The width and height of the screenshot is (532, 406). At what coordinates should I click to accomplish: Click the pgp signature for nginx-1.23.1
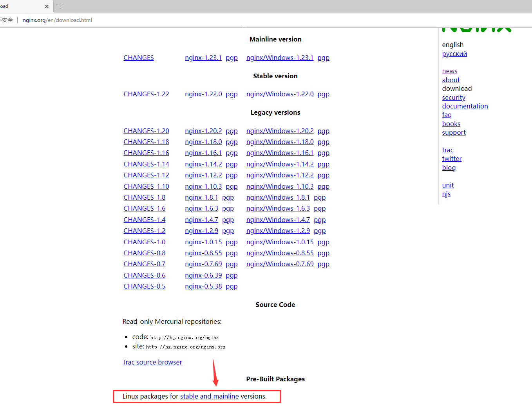pyautogui.click(x=232, y=58)
